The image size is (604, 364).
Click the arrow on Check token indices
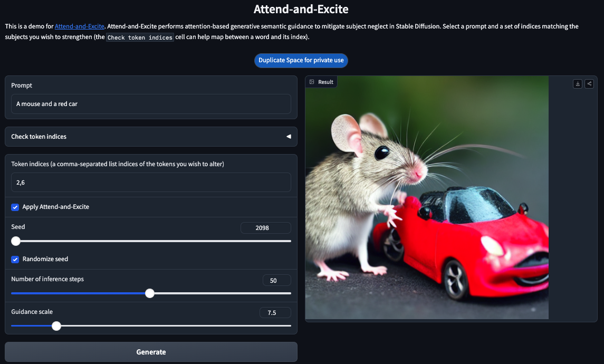(289, 137)
